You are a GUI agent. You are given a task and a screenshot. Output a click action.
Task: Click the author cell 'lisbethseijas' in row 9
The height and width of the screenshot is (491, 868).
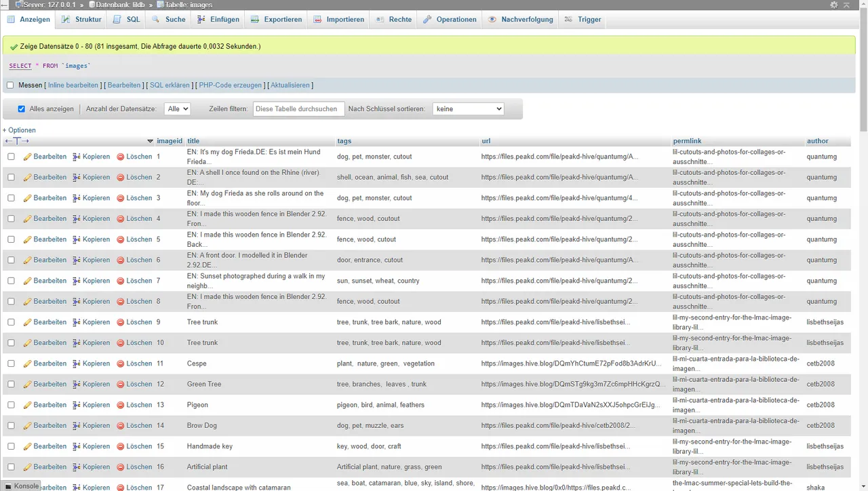click(825, 322)
